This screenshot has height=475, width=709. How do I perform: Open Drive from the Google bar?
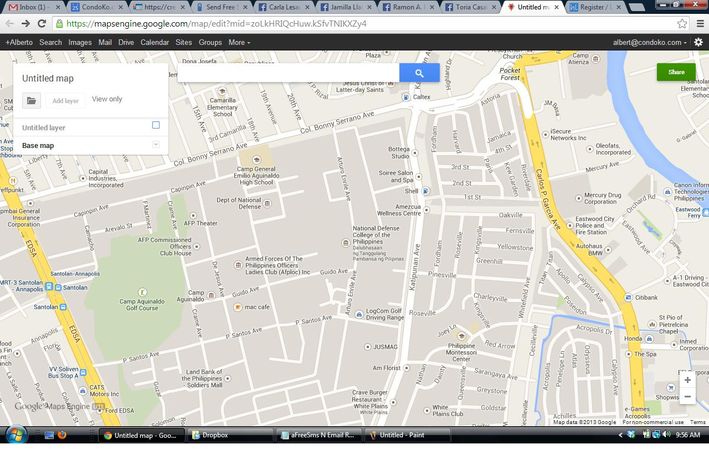[x=126, y=42]
